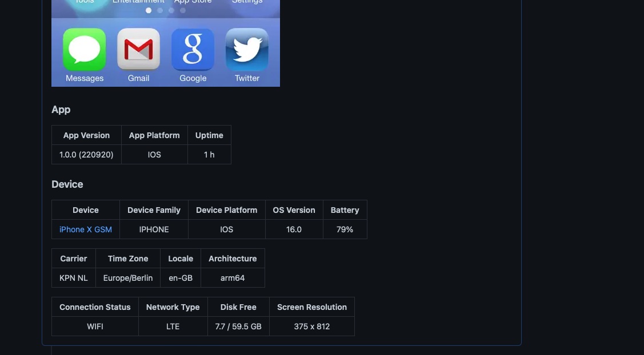Click the Uptime column header
The width and height of the screenshot is (644, 355).
pyautogui.click(x=209, y=135)
